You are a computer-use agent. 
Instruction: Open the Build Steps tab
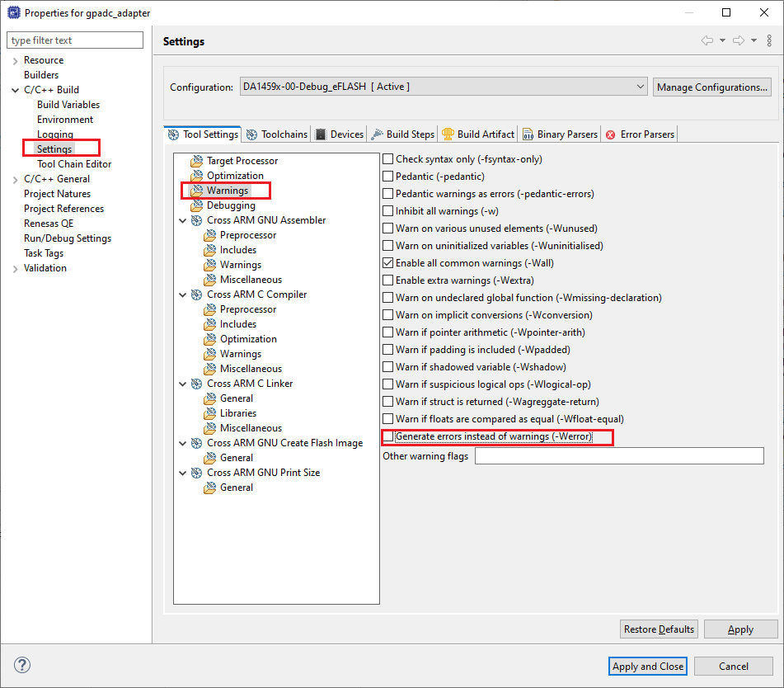403,134
